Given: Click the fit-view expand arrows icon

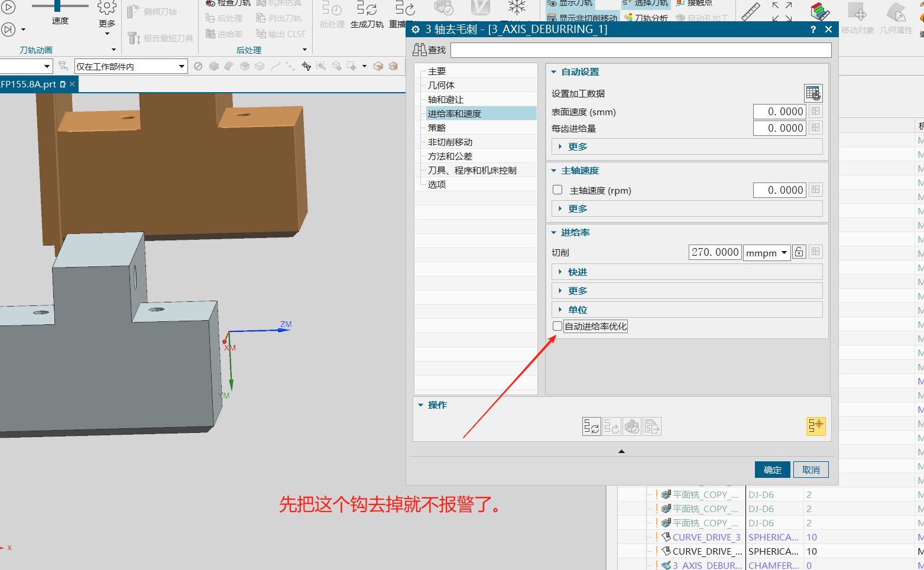Looking at the screenshot, I should [x=782, y=12].
